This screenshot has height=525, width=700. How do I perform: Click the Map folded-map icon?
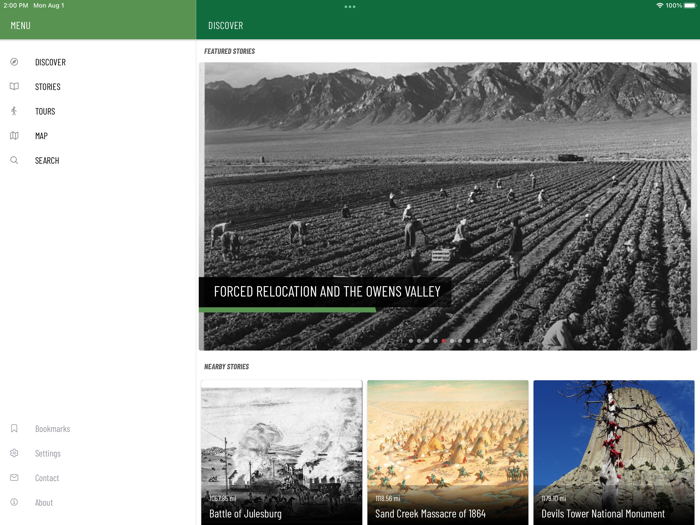[x=14, y=136]
